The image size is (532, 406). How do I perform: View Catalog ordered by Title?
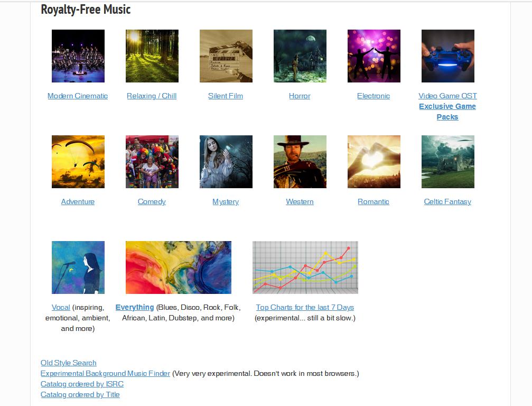[x=80, y=394]
